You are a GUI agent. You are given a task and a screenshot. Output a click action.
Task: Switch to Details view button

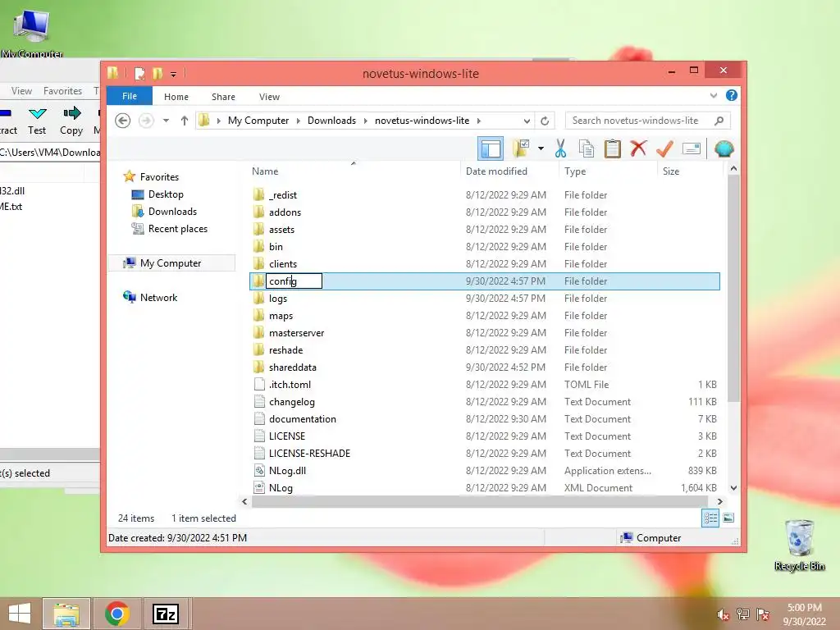click(x=710, y=518)
